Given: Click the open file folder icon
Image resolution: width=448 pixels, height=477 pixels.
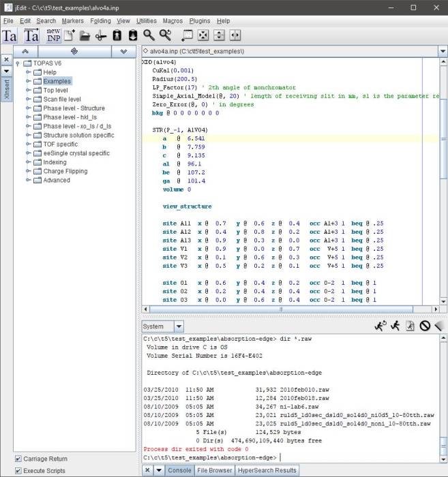Looking at the screenshot, I should tap(85, 35).
